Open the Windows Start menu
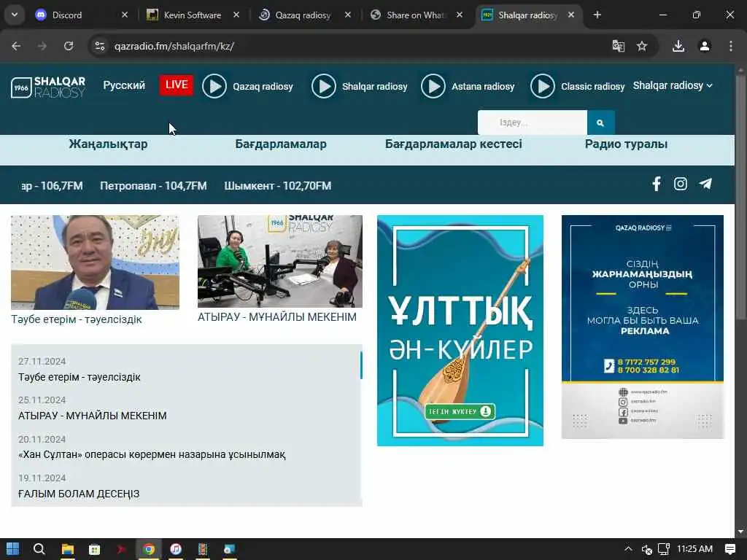This screenshot has width=747, height=560. pos(13,549)
